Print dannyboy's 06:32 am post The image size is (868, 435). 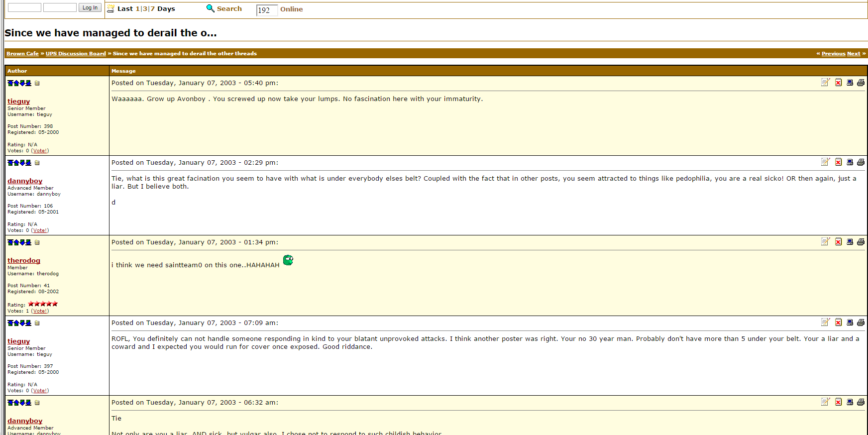pos(861,402)
